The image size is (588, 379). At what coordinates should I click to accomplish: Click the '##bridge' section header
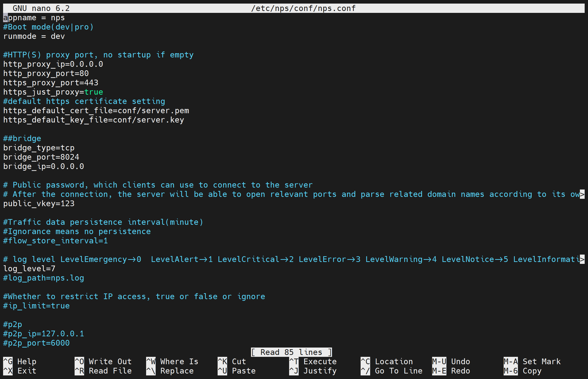22,138
